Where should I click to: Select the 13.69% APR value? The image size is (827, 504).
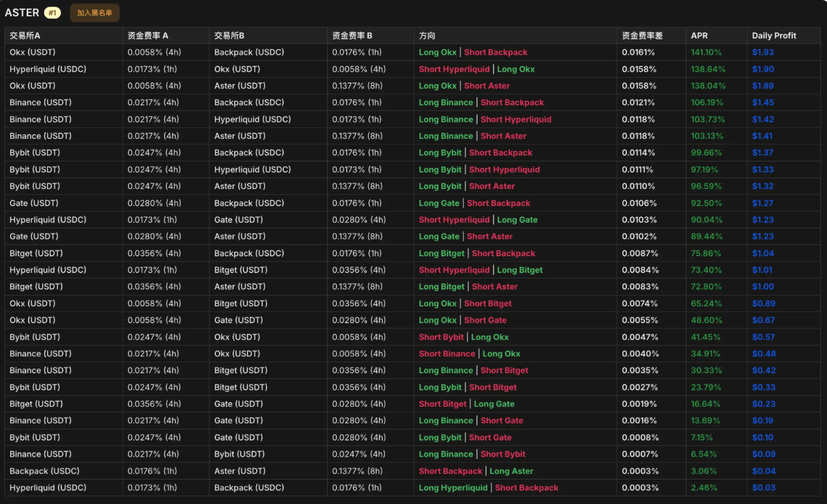point(705,421)
